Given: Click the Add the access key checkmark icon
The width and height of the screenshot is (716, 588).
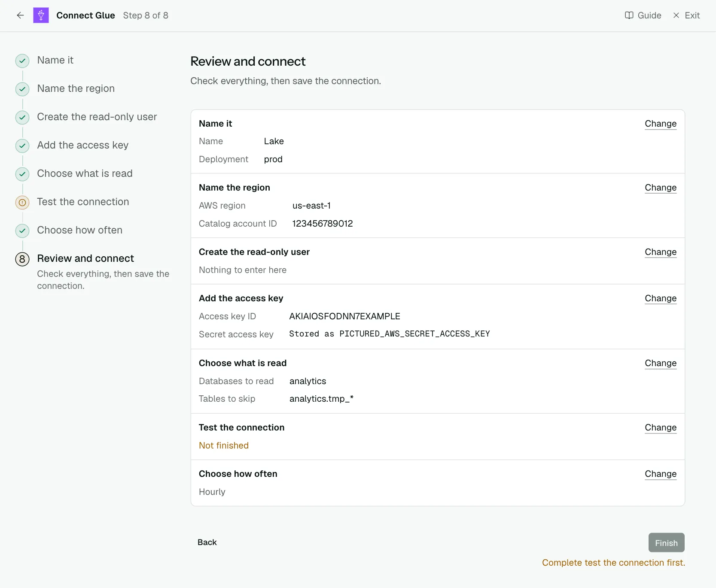Looking at the screenshot, I should click(x=22, y=145).
